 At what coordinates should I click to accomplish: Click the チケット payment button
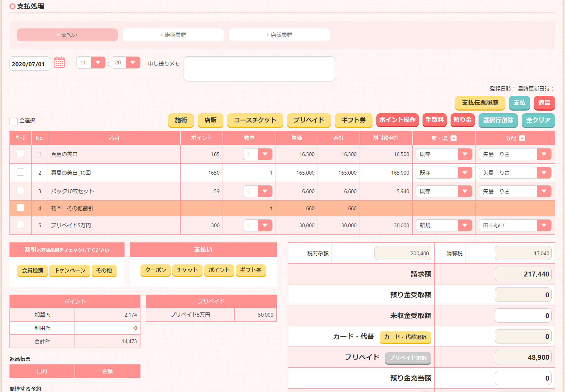(x=187, y=270)
